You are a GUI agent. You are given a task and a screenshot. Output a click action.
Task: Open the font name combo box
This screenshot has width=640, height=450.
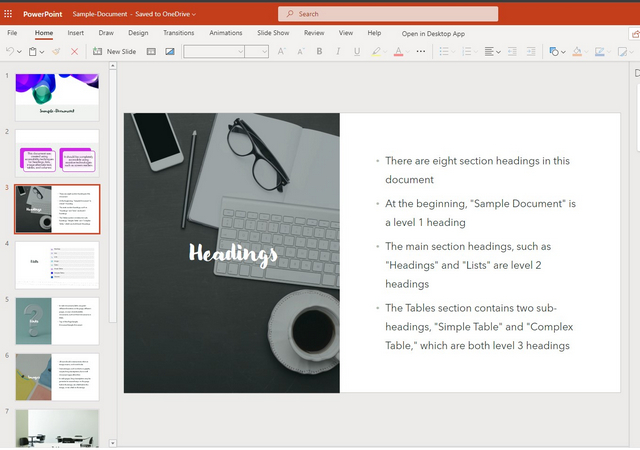tap(214, 51)
